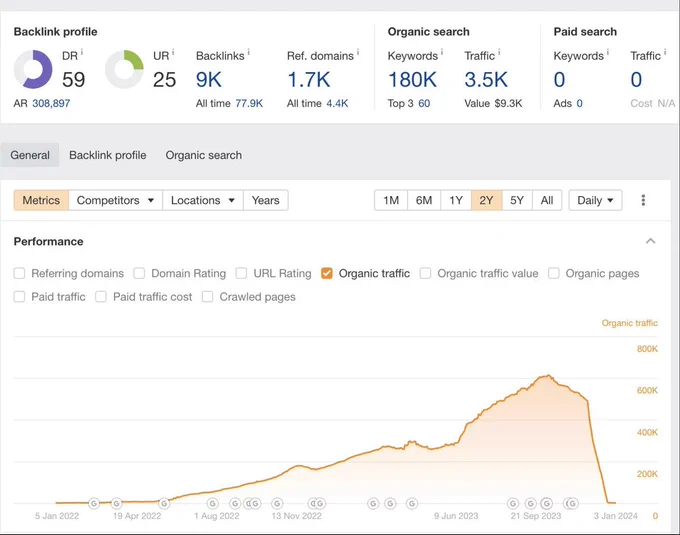Click the info icon beside Ref. domains

click(358, 52)
